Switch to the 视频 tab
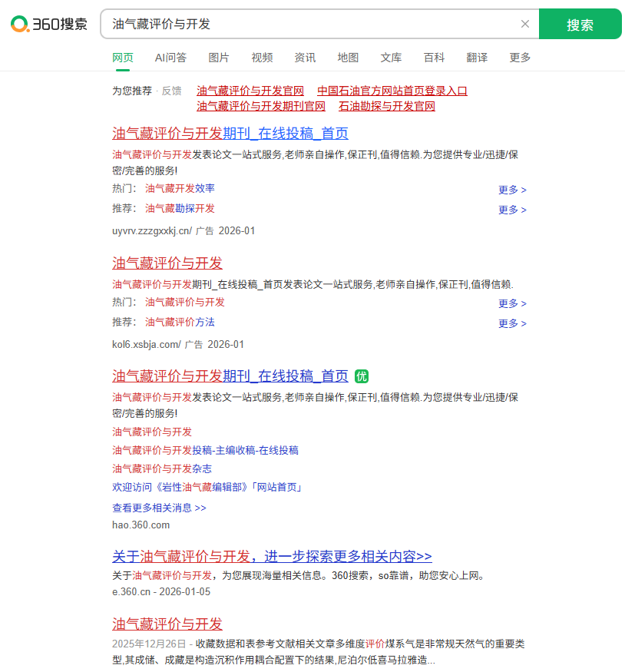This screenshot has height=672, width=625. click(262, 57)
